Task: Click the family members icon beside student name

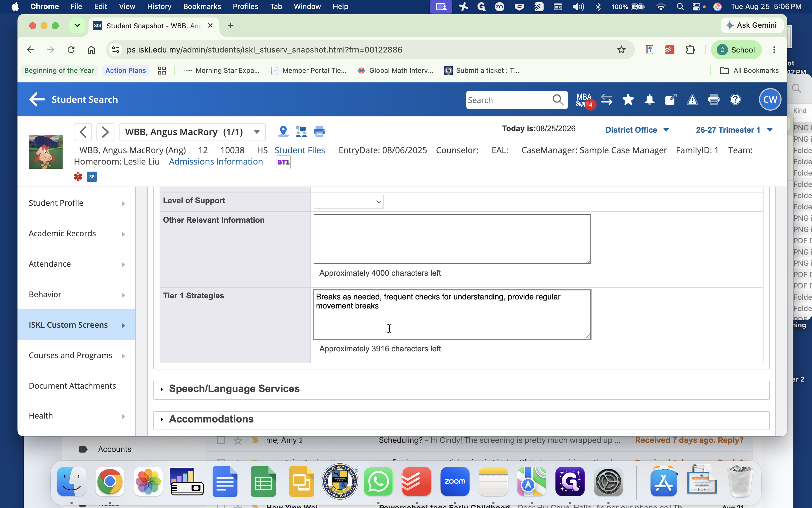Action: (301, 131)
